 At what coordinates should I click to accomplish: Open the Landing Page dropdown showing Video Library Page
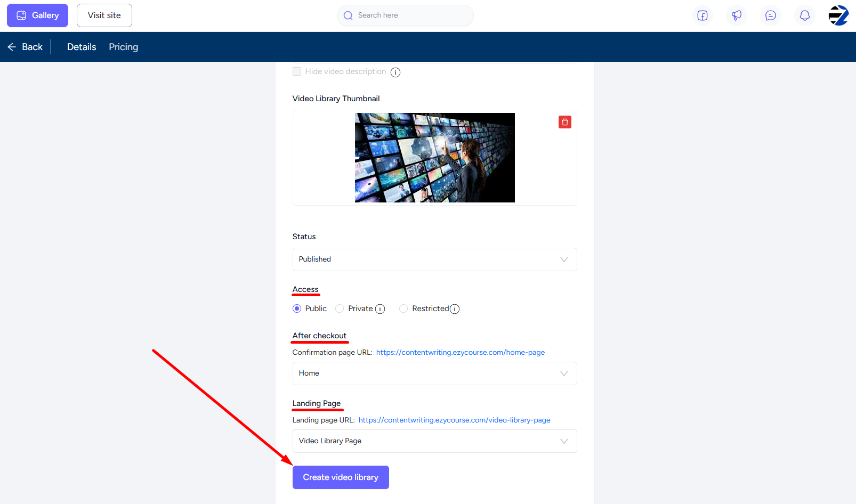click(x=435, y=441)
